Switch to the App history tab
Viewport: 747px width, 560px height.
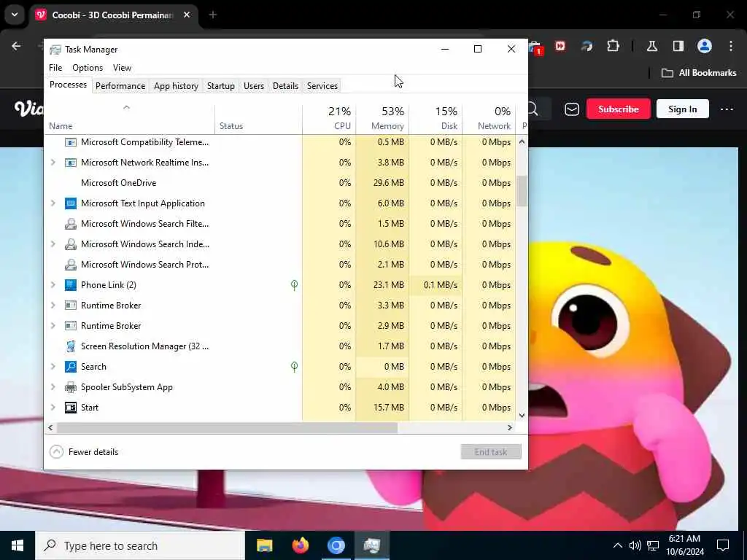click(x=176, y=86)
